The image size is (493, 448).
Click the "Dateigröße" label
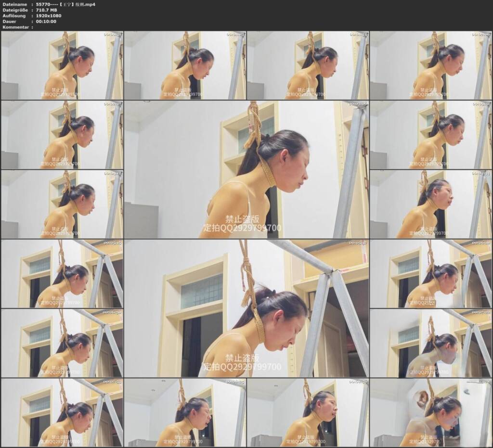(15, 10)
